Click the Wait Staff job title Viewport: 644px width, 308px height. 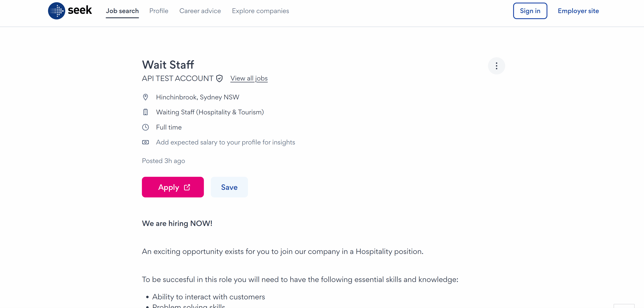[168, 65]
